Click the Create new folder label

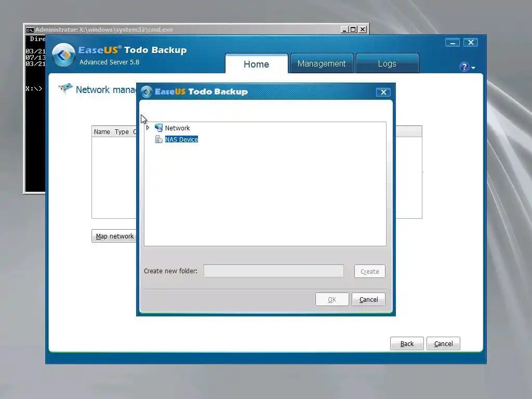coord(170,271)
